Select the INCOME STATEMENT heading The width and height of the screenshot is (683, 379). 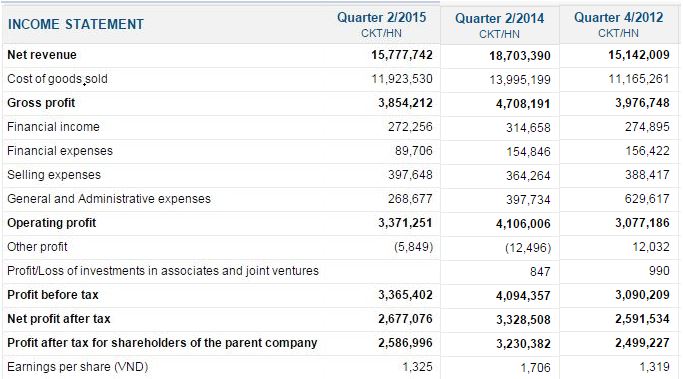76,24
